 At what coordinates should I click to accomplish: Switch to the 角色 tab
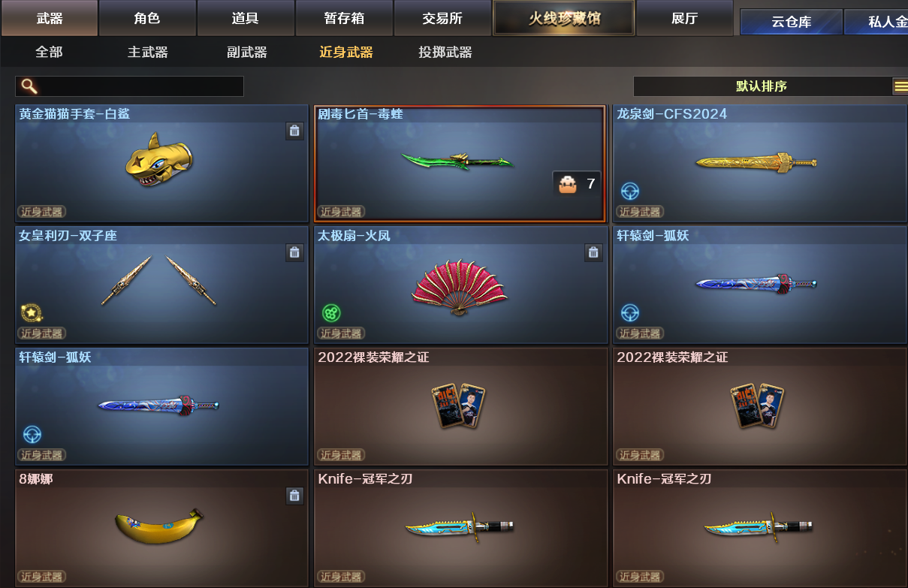[147, 18]
